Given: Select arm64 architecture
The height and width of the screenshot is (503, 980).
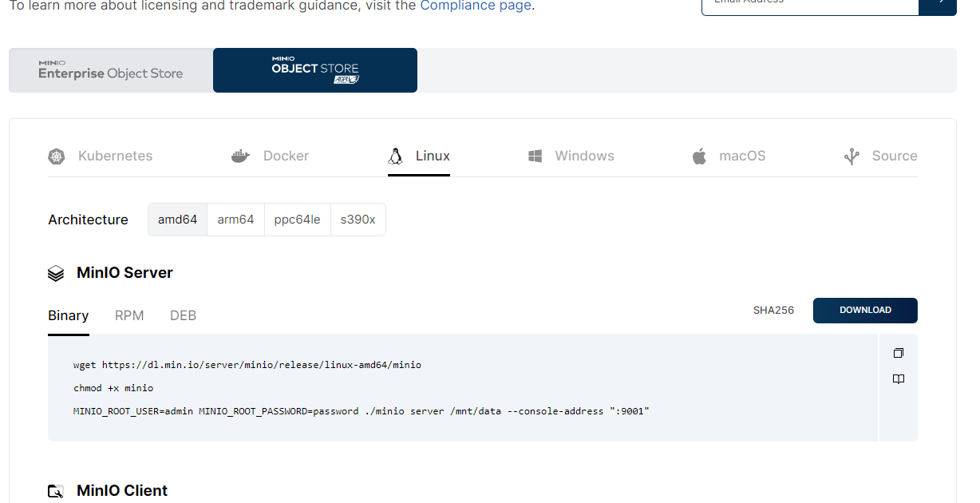Looking at the screenshot, I should [x=235, y=220].
